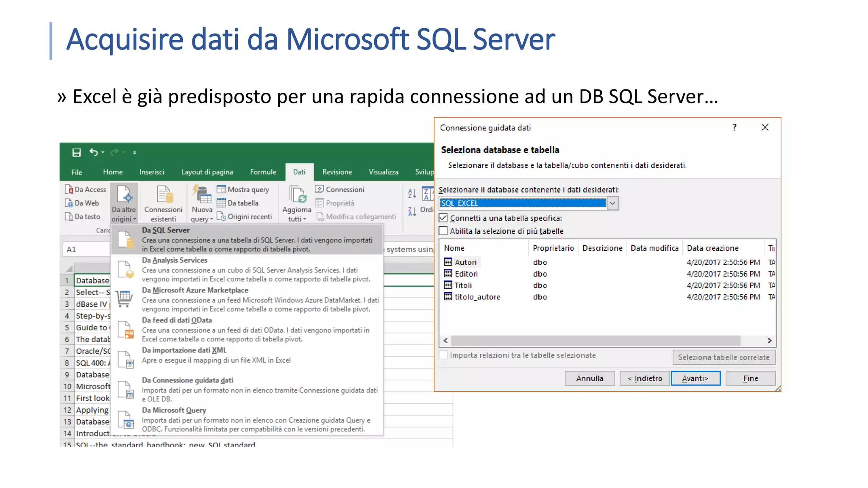
Task: Go back with the Indietro button
Action: (645, 378)
